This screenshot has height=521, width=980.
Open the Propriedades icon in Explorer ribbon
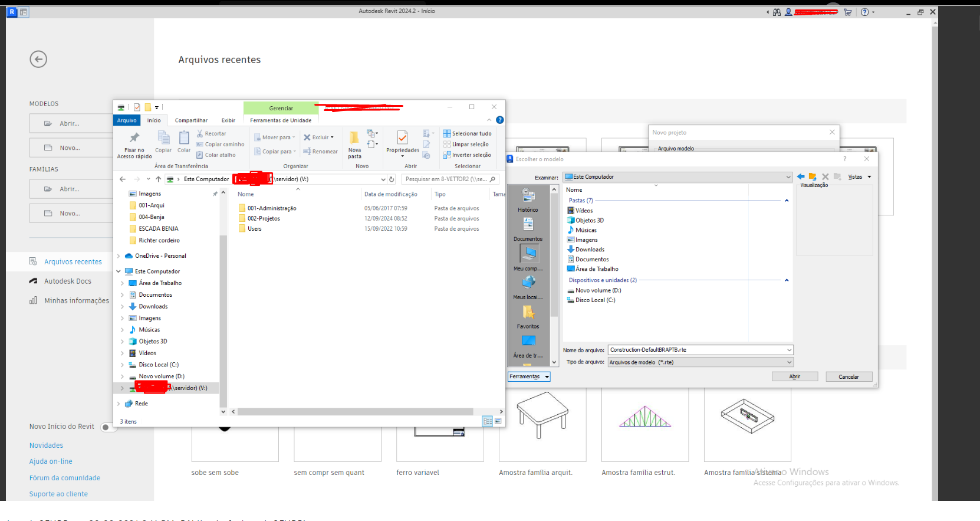[402, 137]
